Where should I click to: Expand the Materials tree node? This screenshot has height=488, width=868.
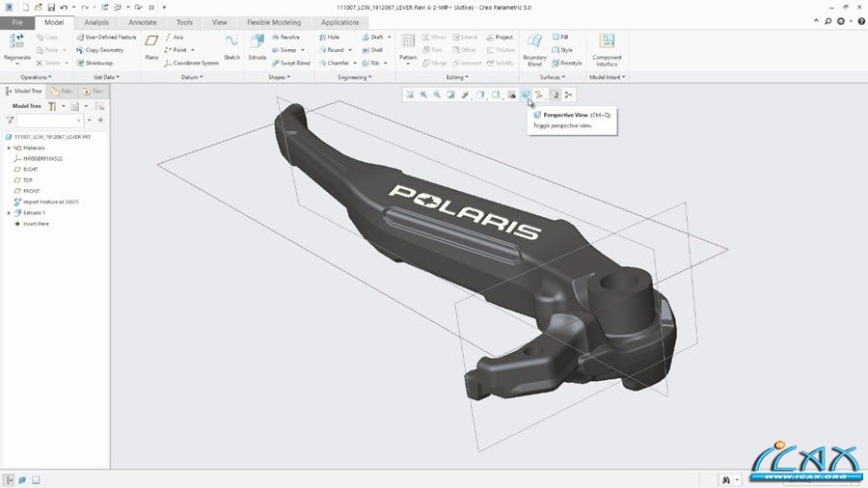pyautogui.click(x=9, y=148)
